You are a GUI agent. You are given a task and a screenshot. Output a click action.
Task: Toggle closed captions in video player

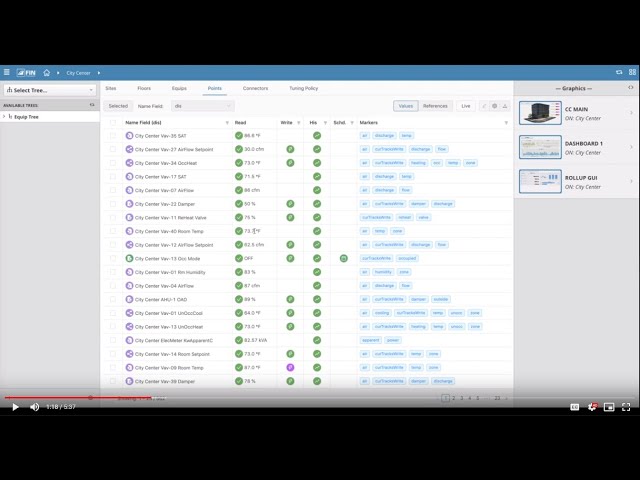tap(575, 407)
